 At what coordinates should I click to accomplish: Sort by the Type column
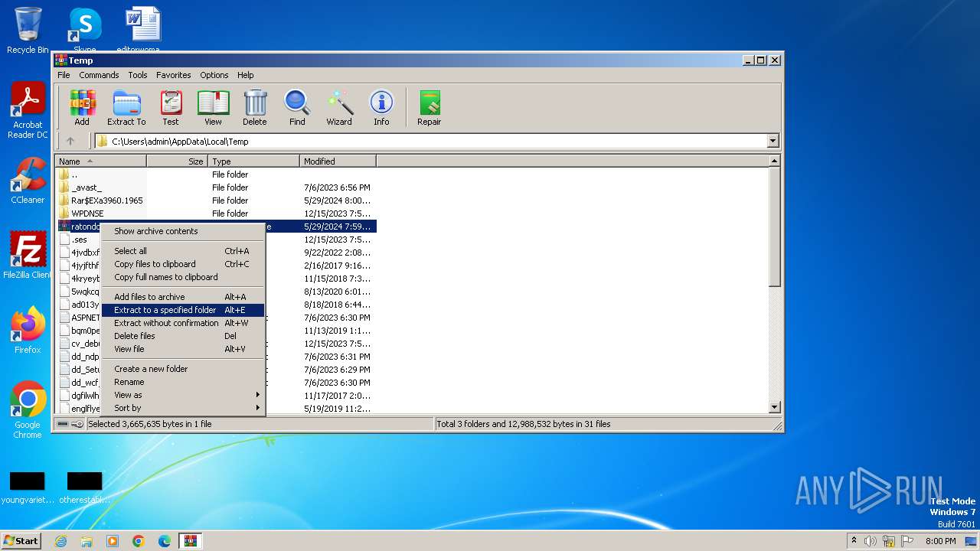[253, 161]
